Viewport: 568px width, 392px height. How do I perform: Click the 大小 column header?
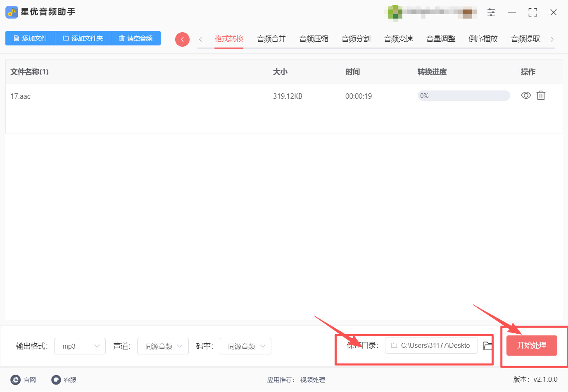click(x=280, y=72)
